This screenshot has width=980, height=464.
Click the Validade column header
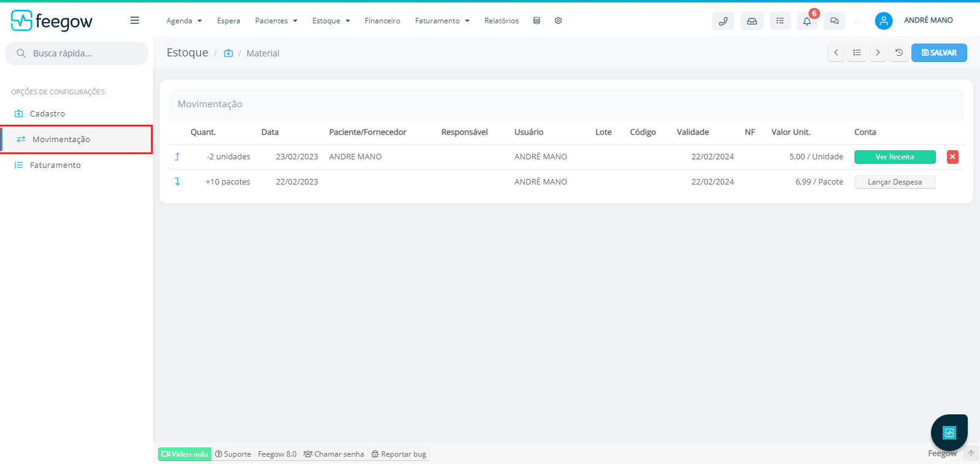693,132
